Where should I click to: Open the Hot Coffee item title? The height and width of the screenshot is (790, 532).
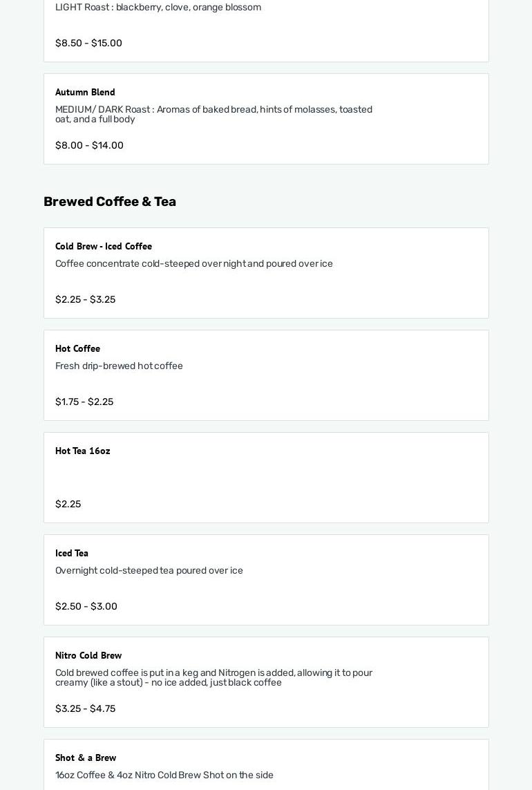[x=77, y=349]
